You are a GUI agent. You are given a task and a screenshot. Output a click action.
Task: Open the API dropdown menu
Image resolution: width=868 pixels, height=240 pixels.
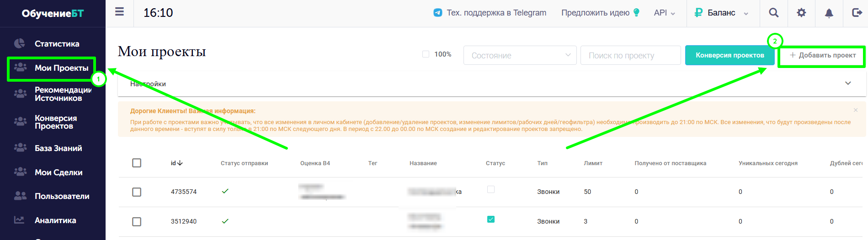665,13
